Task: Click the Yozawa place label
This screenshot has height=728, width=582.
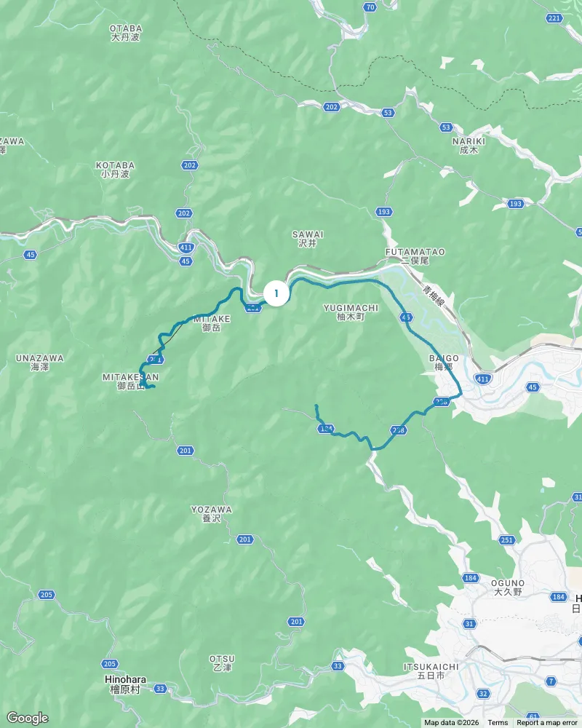Action: coord(212,514)
